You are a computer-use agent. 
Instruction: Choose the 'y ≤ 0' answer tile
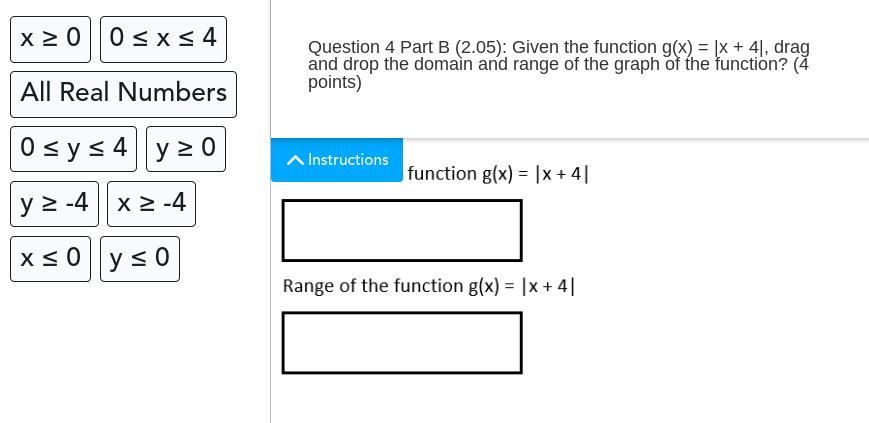pos(140,259)
